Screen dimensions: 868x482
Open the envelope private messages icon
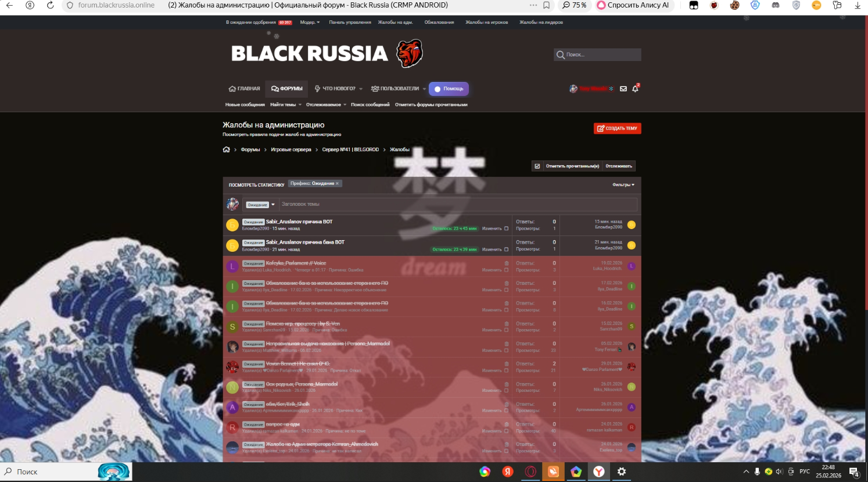pos(623,89)
